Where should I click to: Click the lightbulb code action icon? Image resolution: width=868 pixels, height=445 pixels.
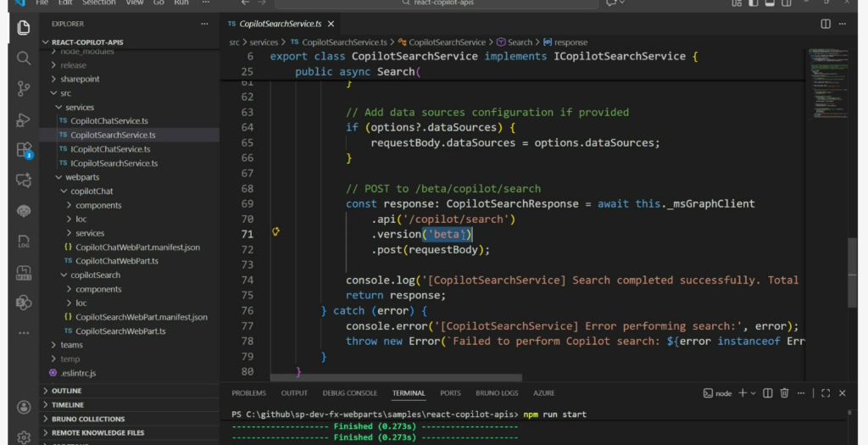tap(276, 233)
